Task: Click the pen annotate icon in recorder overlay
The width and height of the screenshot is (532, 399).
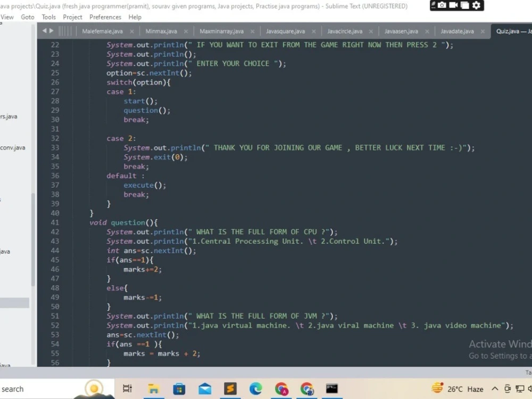Action: point(434,5)
